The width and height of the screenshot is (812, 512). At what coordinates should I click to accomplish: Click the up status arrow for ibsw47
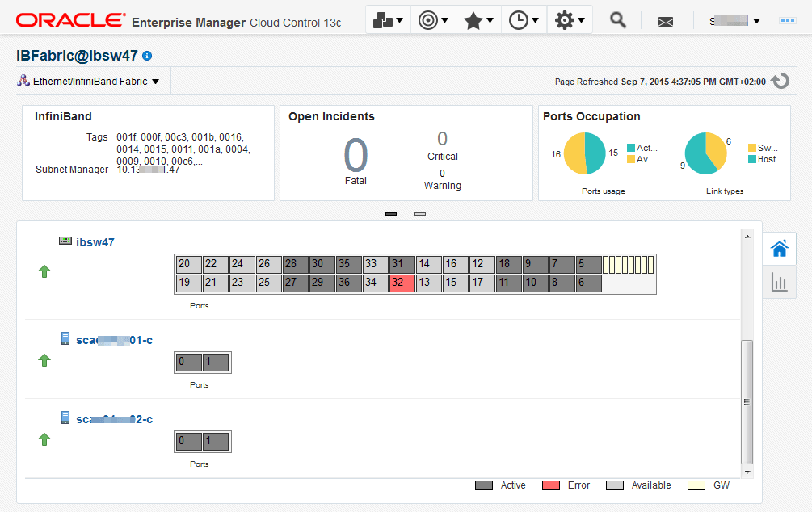pyautogui.click(x=44, y=271)
